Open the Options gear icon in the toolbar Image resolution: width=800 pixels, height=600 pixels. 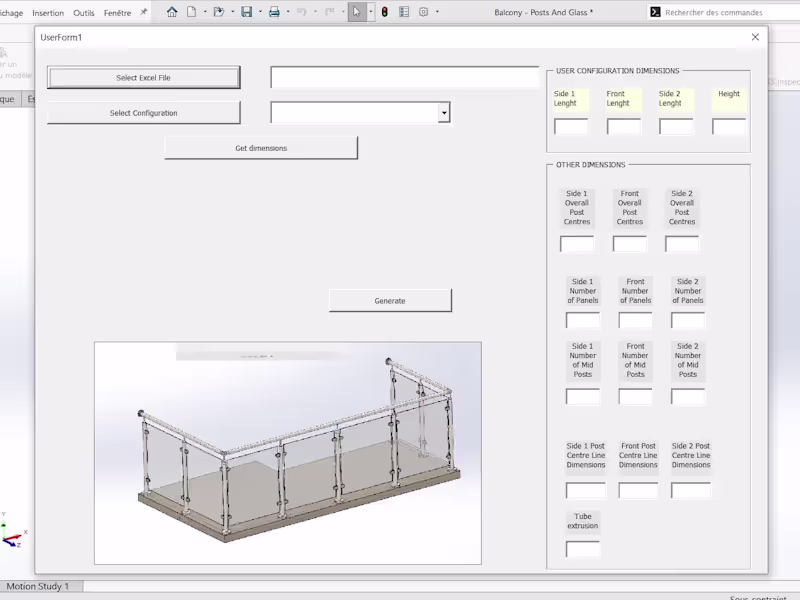[x=422, y=11]
